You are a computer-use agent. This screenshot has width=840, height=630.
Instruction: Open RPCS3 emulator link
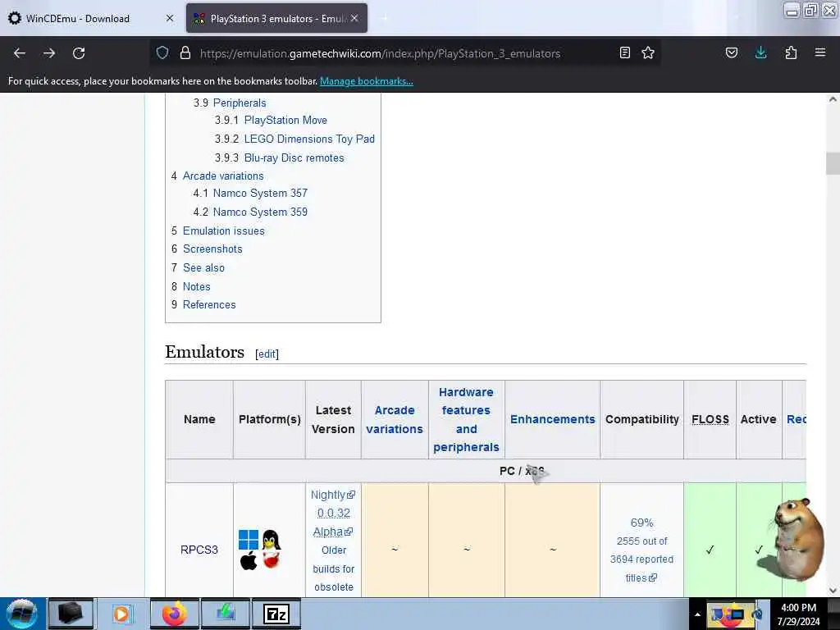coord(199,550)
